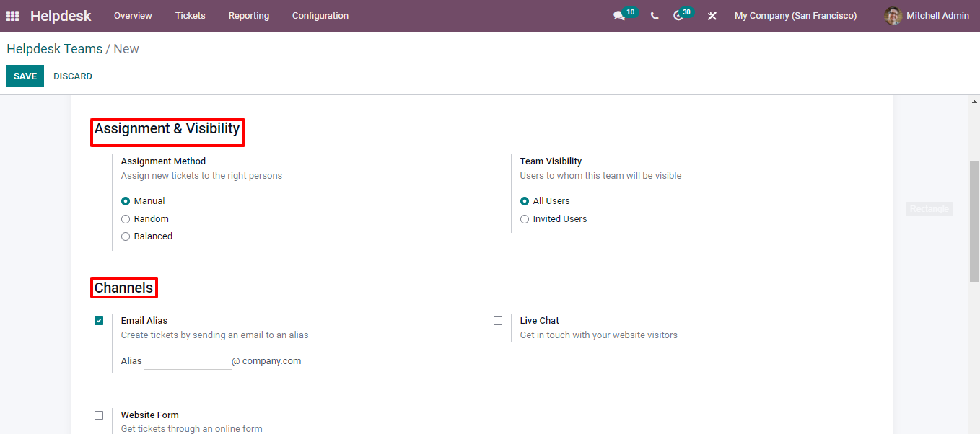Click the Discard button

point(73,76)
